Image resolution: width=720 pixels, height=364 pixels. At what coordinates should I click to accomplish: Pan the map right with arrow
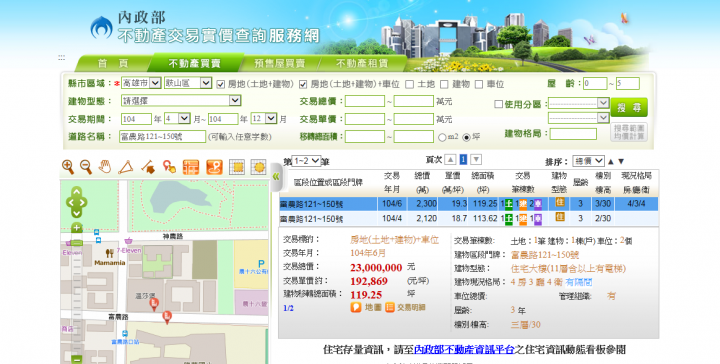pos(83,202)
